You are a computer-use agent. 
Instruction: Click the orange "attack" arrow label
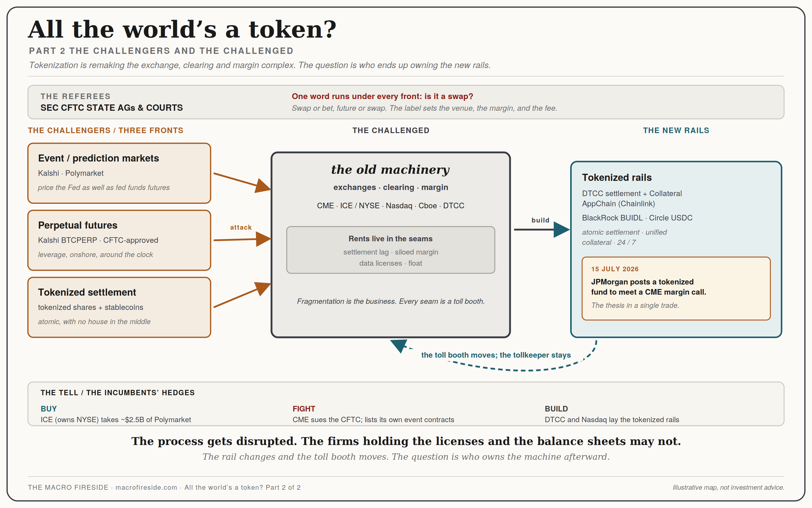tap(241, 228)
